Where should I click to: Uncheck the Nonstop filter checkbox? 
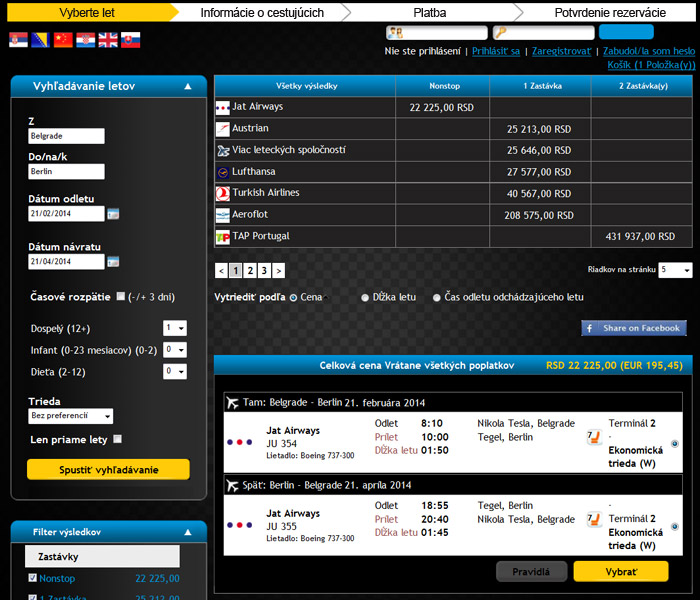33,578
